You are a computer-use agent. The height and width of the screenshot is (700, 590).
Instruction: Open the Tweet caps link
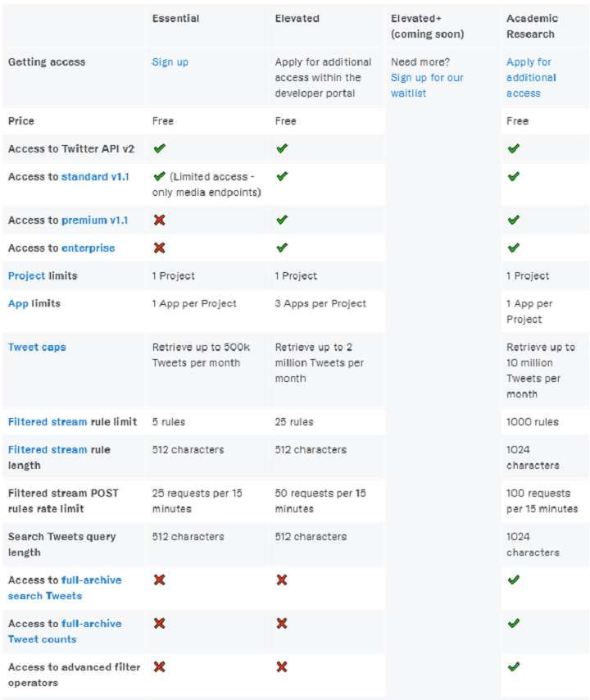[37, 347]
